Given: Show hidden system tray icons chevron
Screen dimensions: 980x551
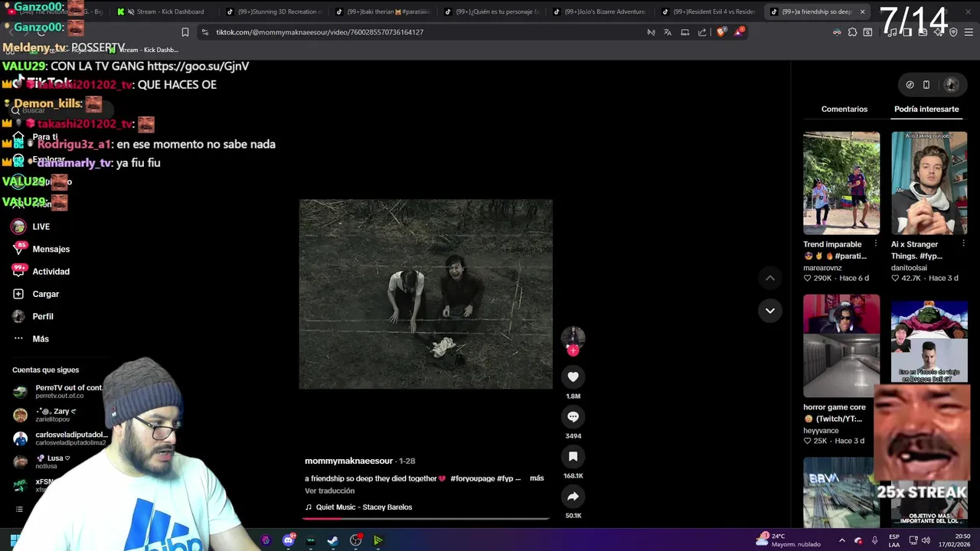Looking at the screenshot, I should click(841, 540).
